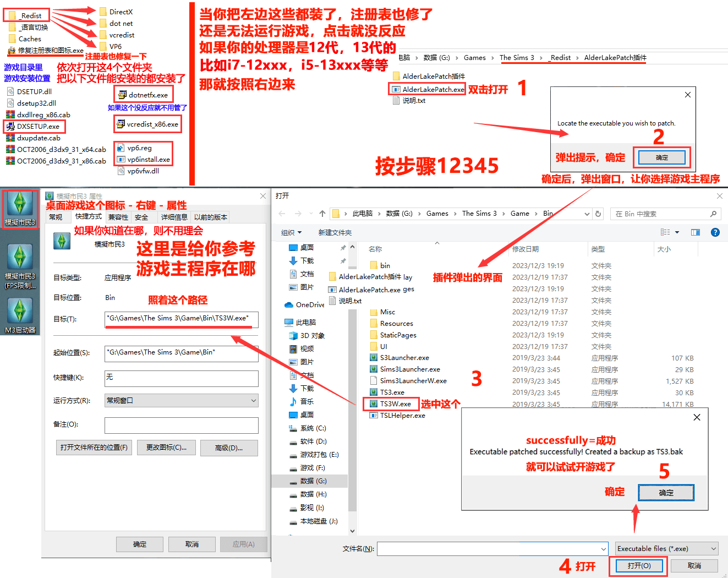Click the refresh button beside address bar
The height and width of the screenshot is (578, 728).
pos(598,214)
